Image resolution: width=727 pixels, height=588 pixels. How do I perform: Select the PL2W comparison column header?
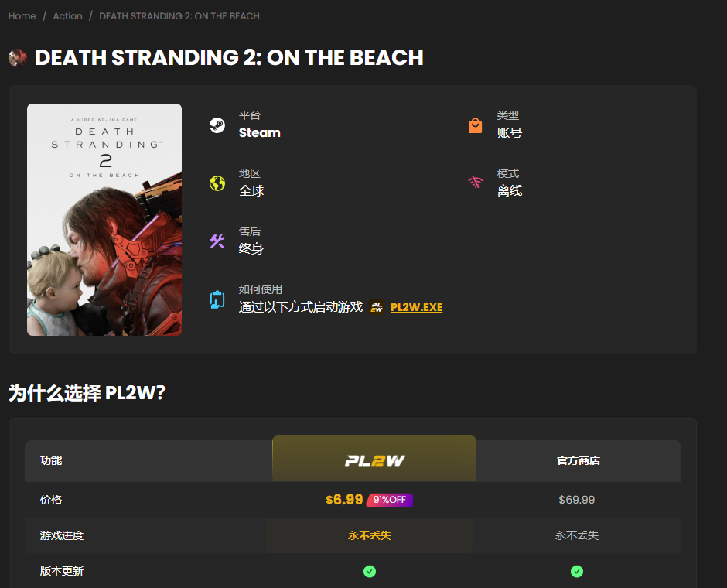(x=374, y=460)
